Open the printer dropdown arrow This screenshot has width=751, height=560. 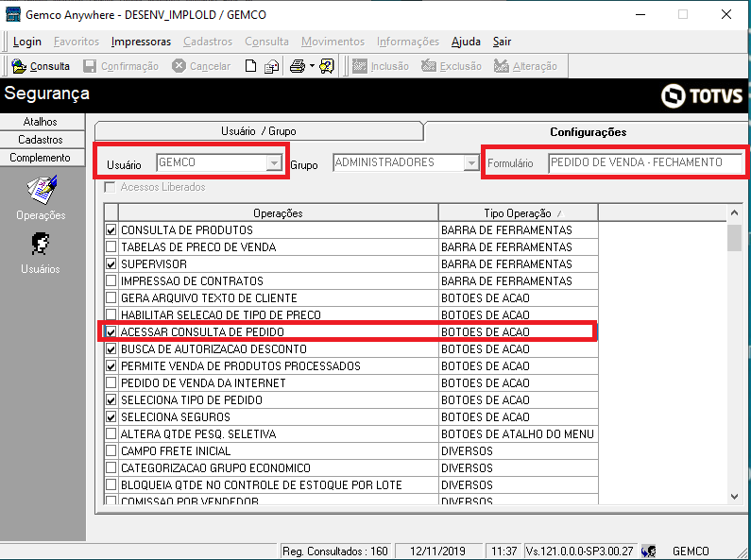click(312, 66)
